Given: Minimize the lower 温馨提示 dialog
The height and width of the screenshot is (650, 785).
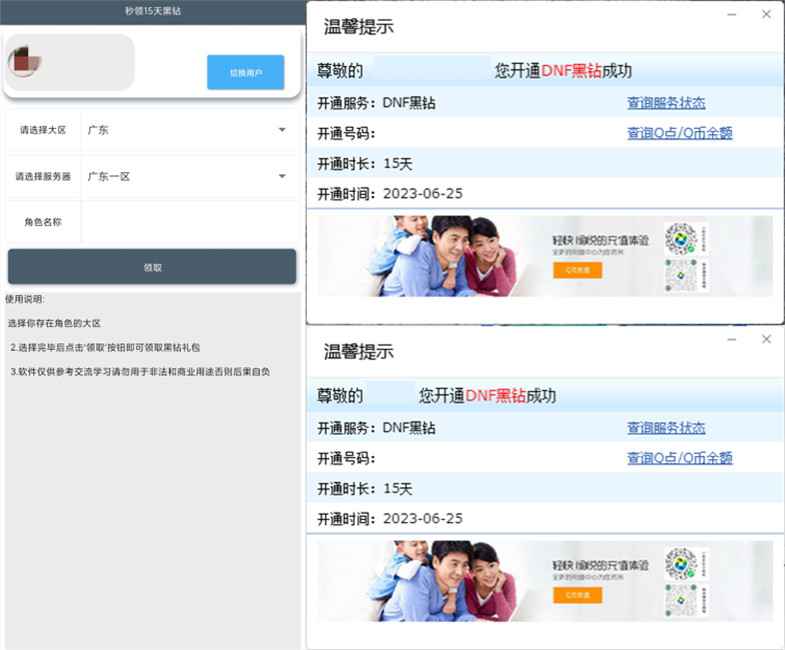Looking at the screenshot, I should click(x=731, y=340).
